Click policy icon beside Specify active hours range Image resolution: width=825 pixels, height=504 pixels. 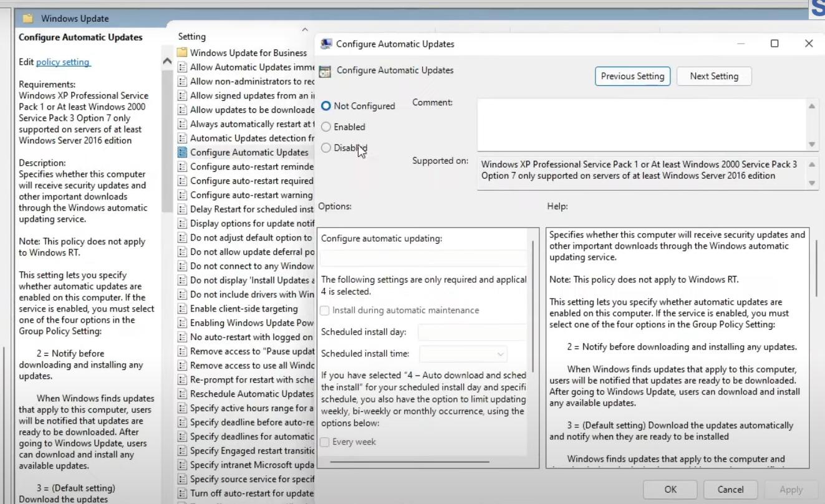pyautogui.click(x=182, y=408)
